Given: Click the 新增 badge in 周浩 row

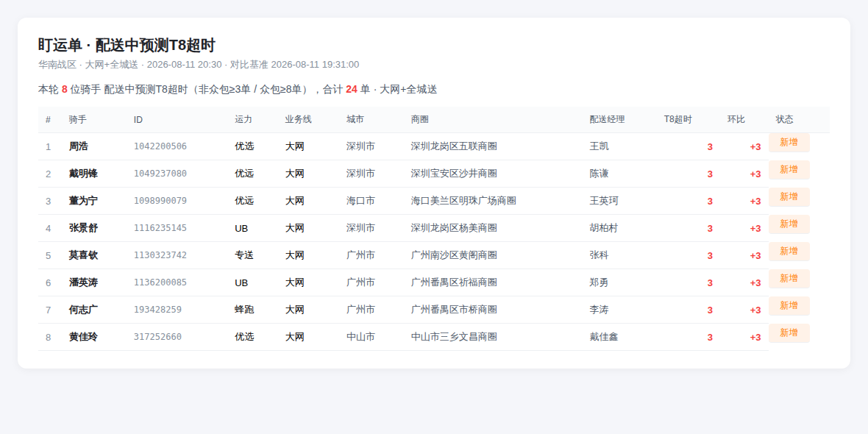Looking at the screenshot, I should (789, 142).
